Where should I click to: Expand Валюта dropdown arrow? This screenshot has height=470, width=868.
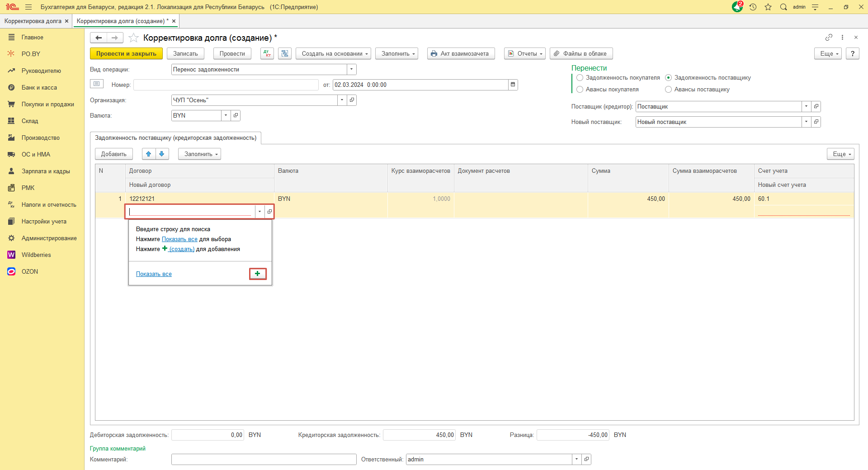click(226, 115)
